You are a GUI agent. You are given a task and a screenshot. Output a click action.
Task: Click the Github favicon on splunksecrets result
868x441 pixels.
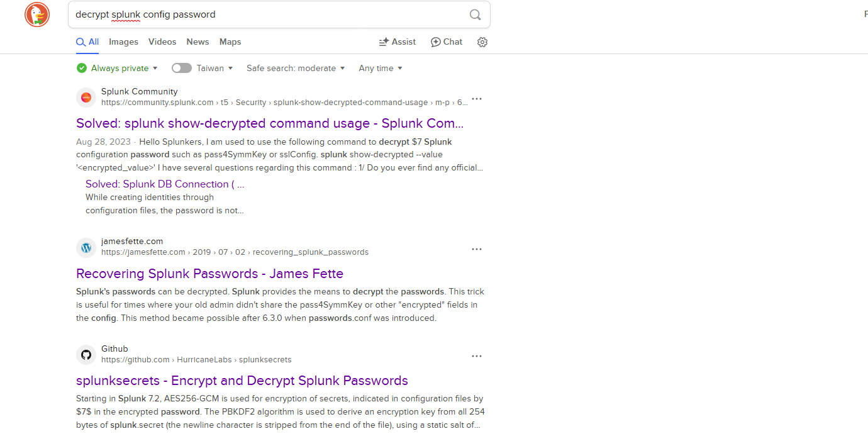click(86, 355)
